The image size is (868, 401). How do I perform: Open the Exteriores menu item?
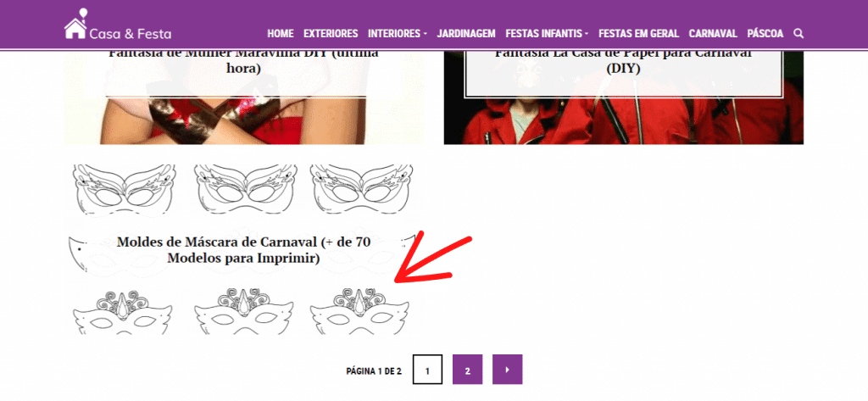(x=331, y=33)
